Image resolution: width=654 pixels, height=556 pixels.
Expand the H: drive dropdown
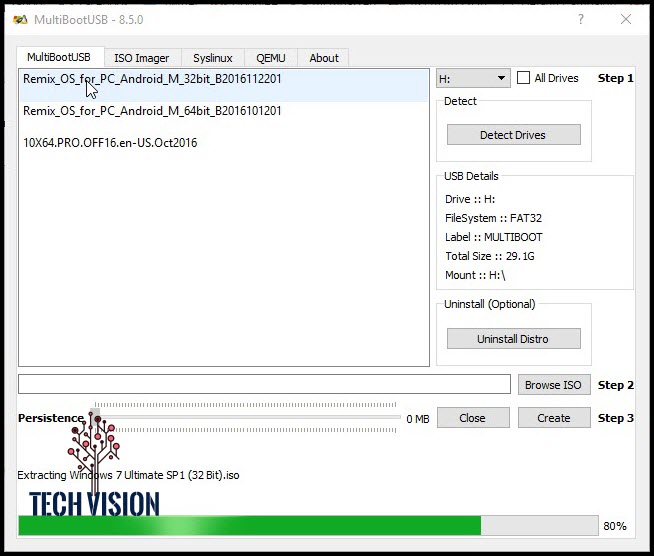[x=473, y=78]
